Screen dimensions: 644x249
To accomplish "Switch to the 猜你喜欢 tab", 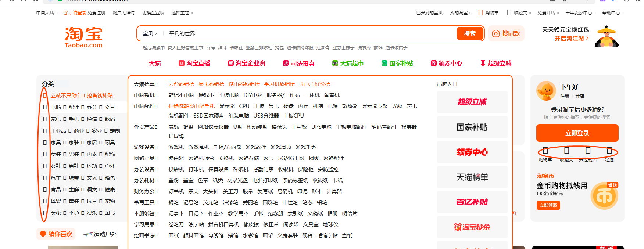I will [x=56, y=234].
